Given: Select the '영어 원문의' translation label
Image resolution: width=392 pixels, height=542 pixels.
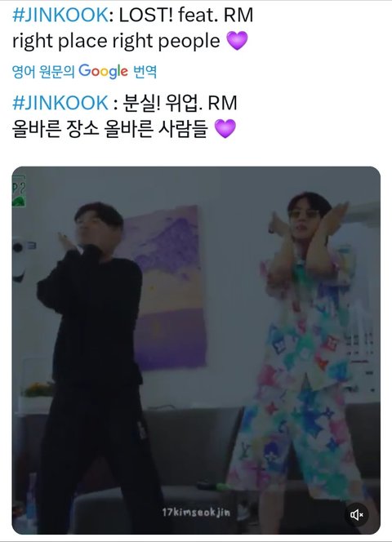Looking at the screenshot, I should point(43,72).
